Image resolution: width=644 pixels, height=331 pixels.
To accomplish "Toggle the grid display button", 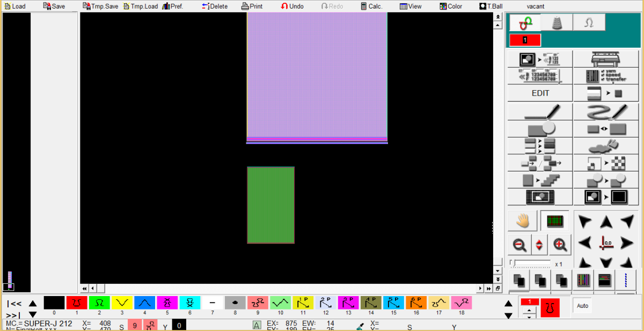I will 554,221.
